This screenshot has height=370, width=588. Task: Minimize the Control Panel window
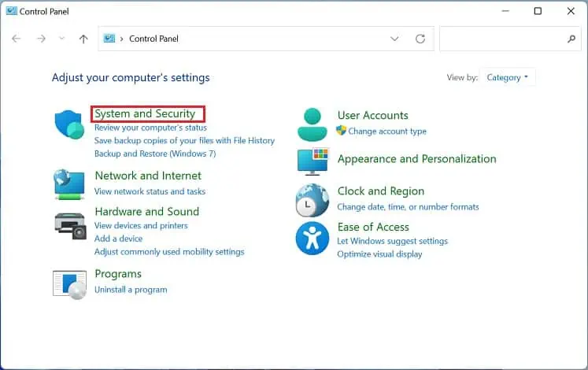(505, 11)
